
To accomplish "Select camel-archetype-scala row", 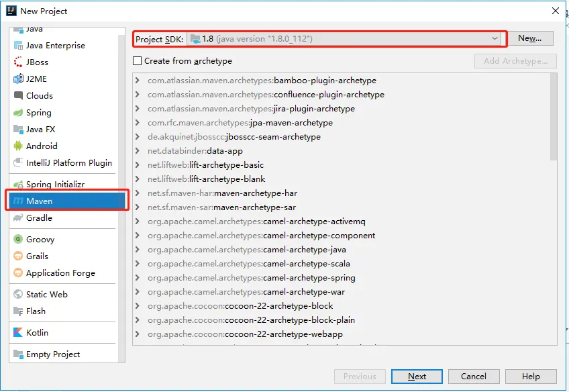I will pyautogui.click(x=342, y=264).
